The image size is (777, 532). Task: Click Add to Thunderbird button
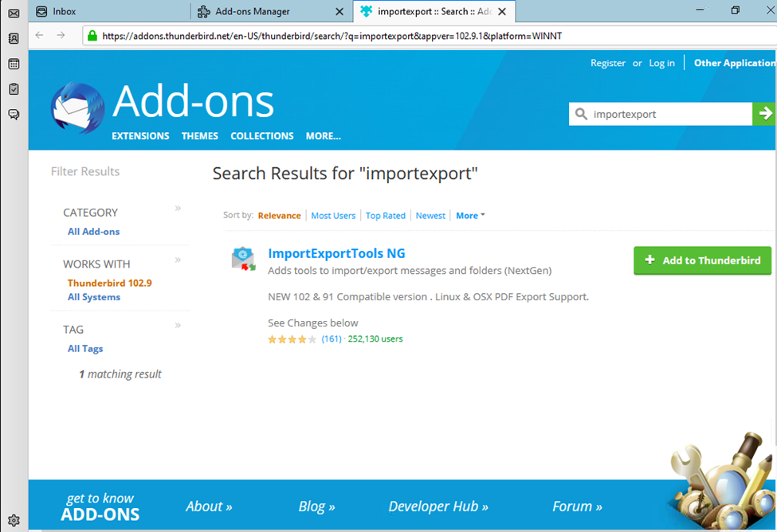[702, 260]
